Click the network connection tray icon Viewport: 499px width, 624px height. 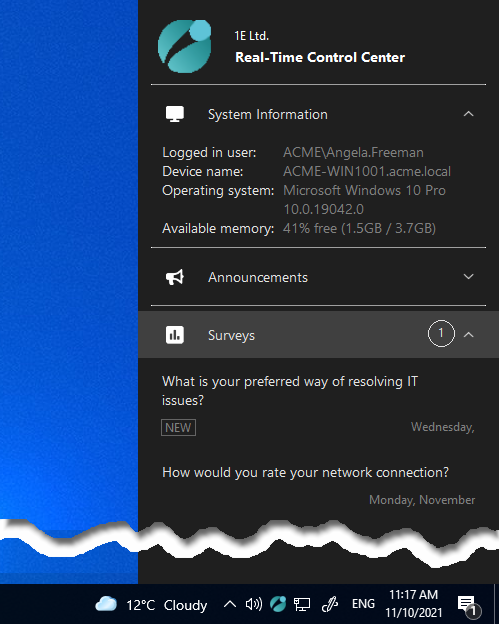(302, 604)
